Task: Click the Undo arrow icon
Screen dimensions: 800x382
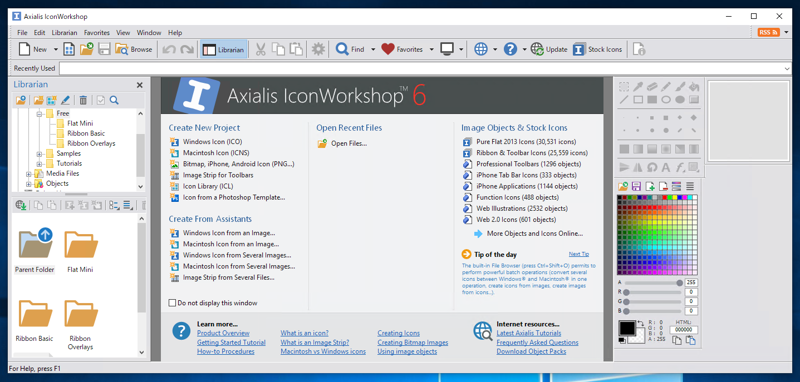Action: coord(169,49)
